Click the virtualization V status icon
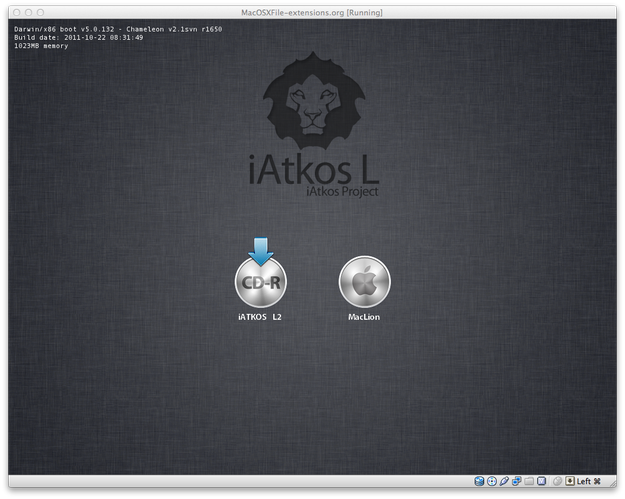The width and height of the screenshot is (625, 499). click(x=541, y=481)
